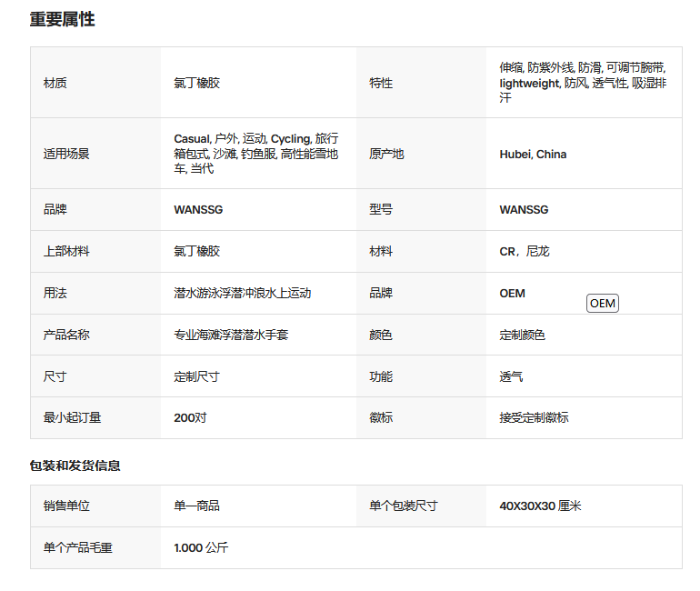
Task: Click the 定制尺寸 size value
Action: 197,376
